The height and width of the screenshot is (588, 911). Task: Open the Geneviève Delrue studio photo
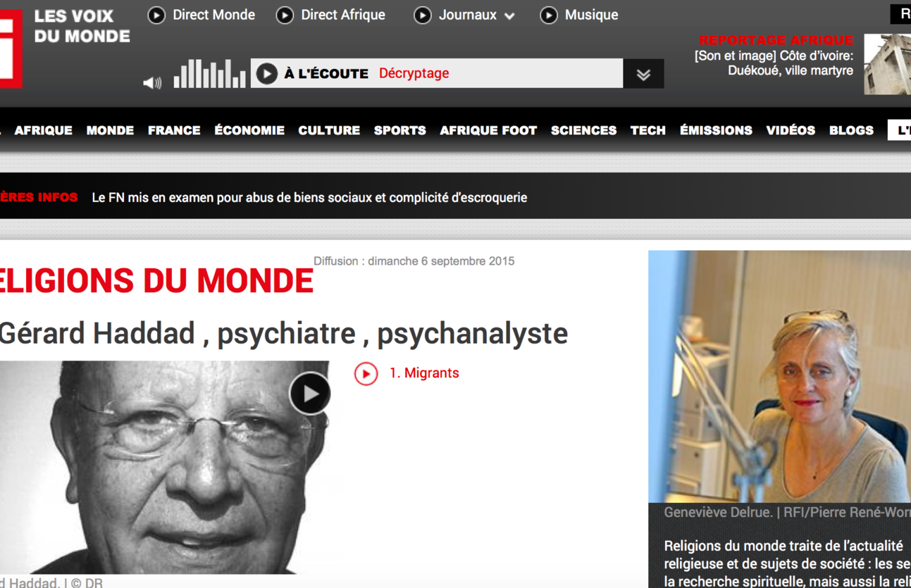pyautogui.click(x=779, y=376)
